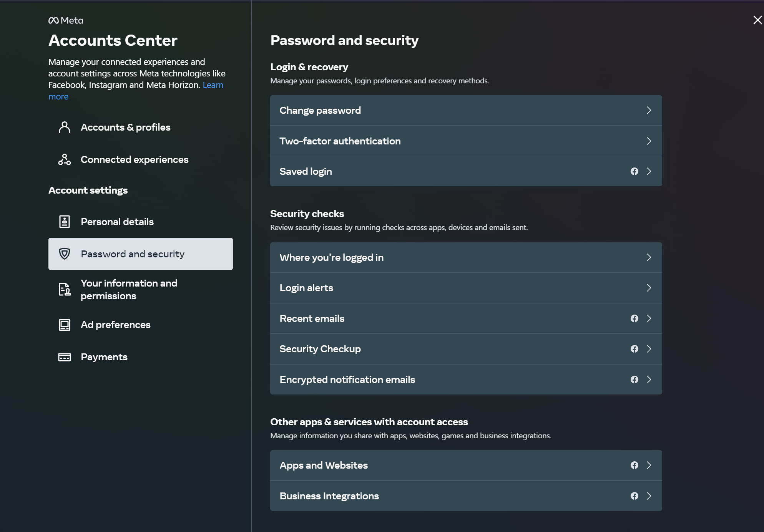Open Business Integrations chevron arrow
Screen dimensions: 764x532
tap(649, 496)
